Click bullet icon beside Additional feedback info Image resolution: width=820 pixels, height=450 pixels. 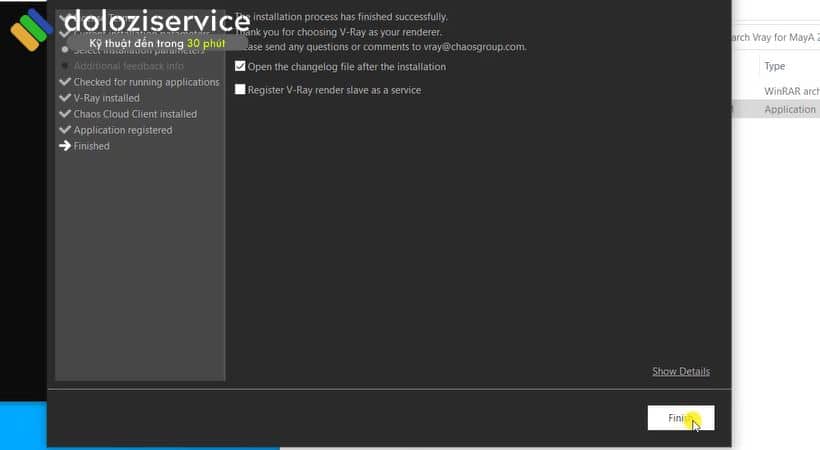[x=65, y=66]
